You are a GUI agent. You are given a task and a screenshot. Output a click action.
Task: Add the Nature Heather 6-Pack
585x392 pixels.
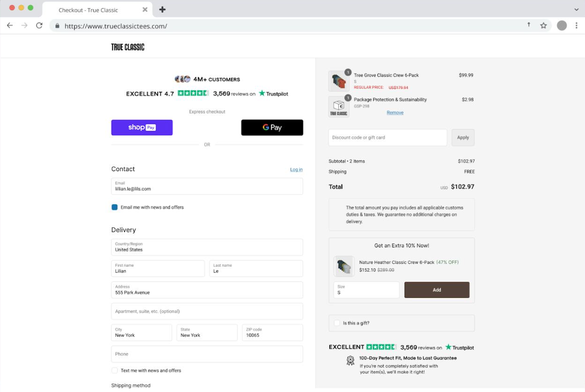[x=437, y=290]
